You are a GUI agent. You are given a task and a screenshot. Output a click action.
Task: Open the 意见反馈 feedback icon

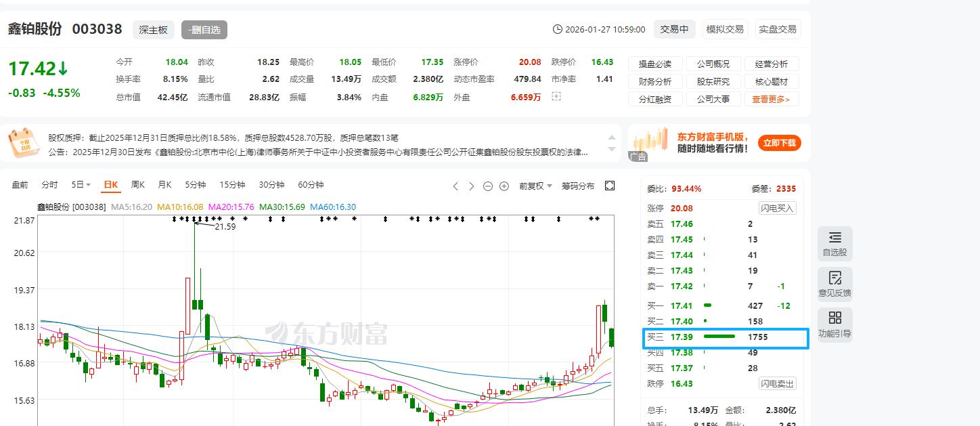click(x=834, y=284)
